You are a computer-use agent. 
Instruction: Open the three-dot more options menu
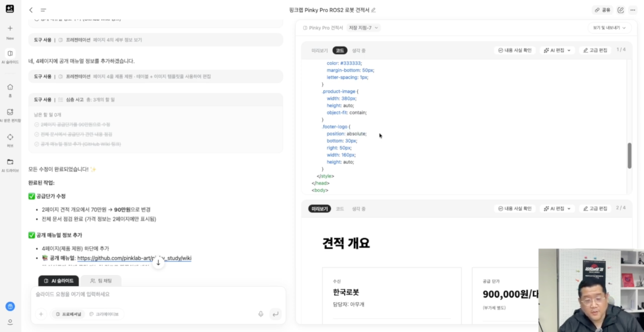(x=632, y=10)
